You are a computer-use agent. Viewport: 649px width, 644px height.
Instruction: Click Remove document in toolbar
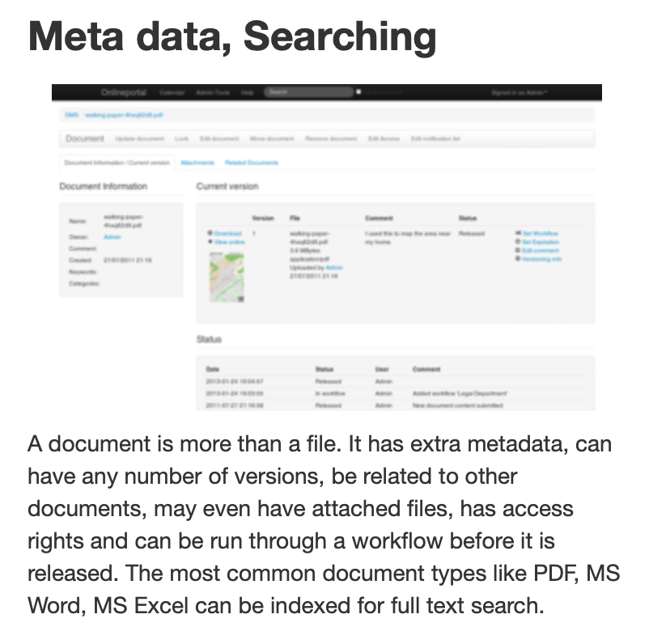click(x=330, y=139)
